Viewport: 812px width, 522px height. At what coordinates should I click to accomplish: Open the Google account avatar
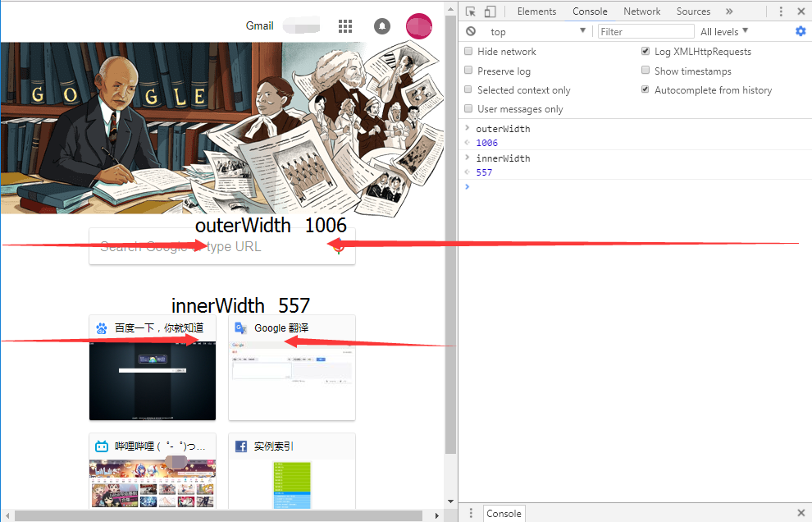click(419, 26)
